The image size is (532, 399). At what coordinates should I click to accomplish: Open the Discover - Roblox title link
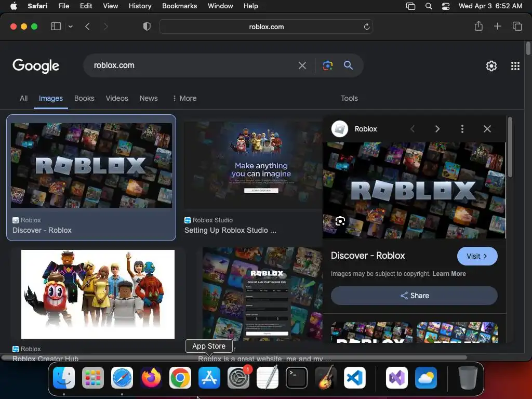(368, 256)
